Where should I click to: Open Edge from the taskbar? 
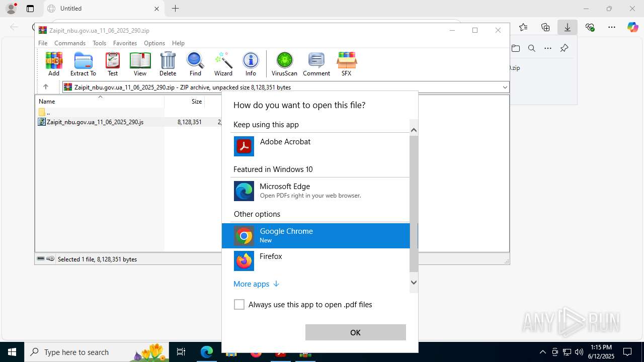207,352
